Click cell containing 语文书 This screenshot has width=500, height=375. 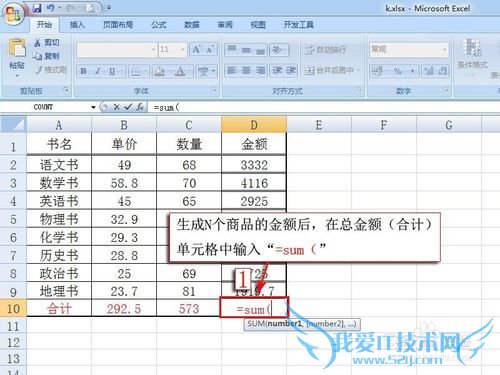[59, 165]
